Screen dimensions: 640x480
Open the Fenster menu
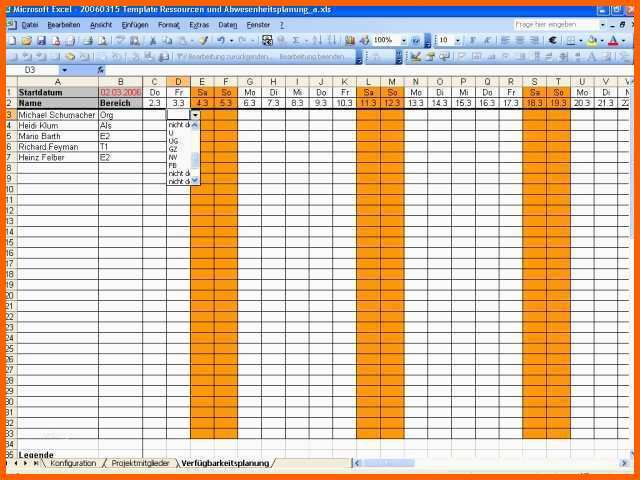[258, 25]
